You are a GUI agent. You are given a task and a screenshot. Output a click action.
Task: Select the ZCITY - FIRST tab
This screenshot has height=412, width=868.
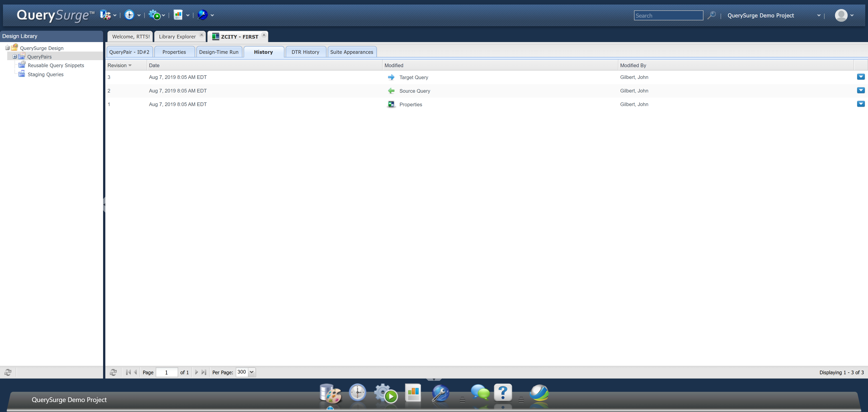tap(240, 36)
